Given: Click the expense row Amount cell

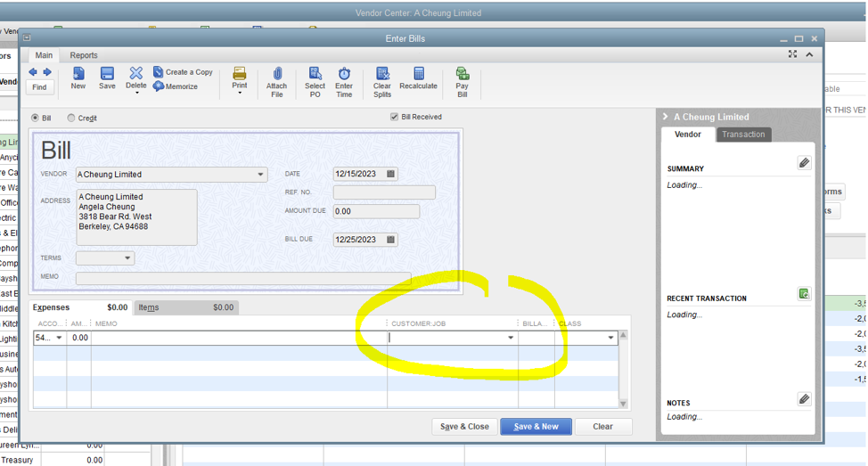Looking at the screenshot, I should [79, 338].
